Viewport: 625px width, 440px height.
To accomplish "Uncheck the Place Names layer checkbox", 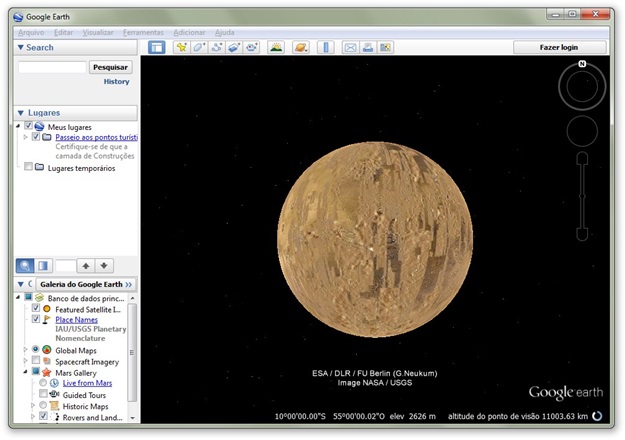I will click(35, 318).
